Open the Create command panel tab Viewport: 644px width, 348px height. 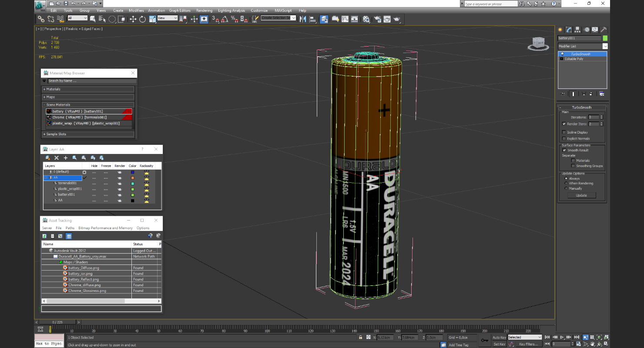click(560, 30)
